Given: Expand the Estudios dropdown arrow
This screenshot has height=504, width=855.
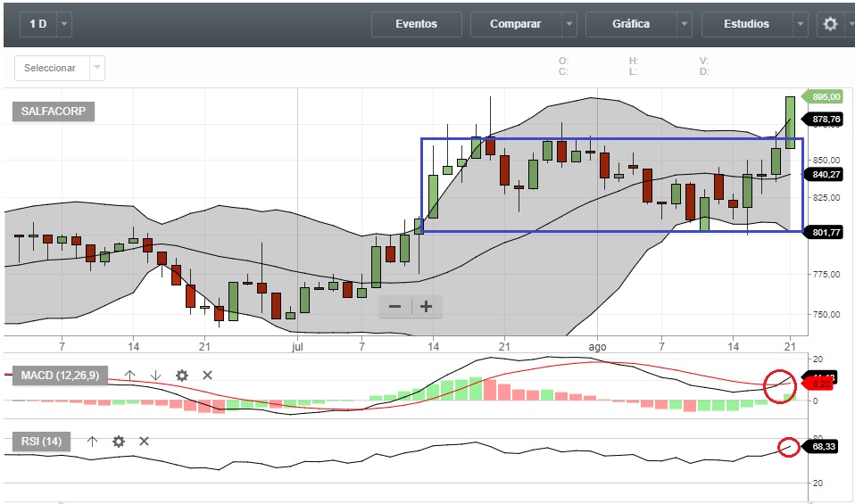Looking at the screenshot, I should (x=801, y=24).
